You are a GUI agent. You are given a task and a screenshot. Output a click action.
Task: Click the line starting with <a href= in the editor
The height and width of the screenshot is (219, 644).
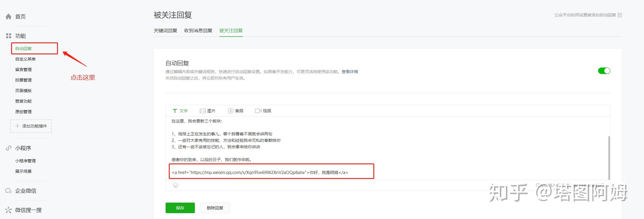pos(260,173)
